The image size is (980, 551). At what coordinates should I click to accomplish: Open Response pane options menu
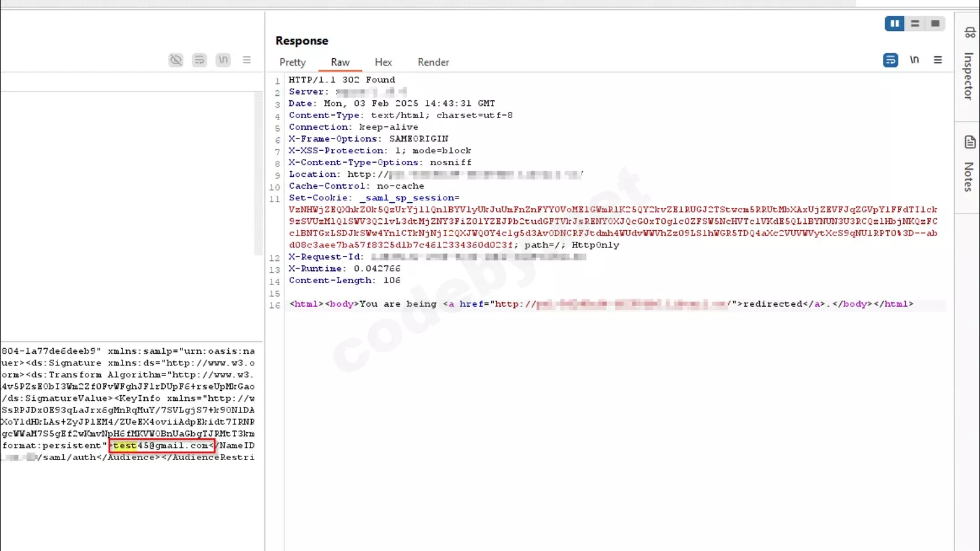[938, 60]
